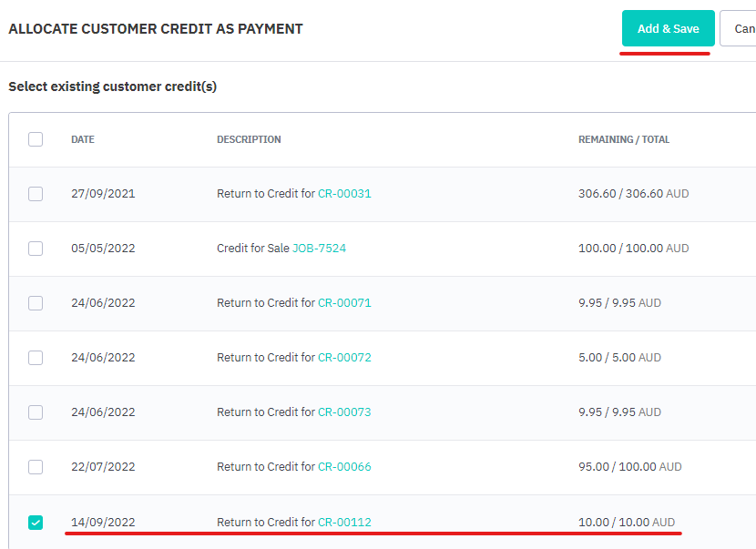Open credit note CR-00072 link

pyautogui.click(x=344, y=358)
